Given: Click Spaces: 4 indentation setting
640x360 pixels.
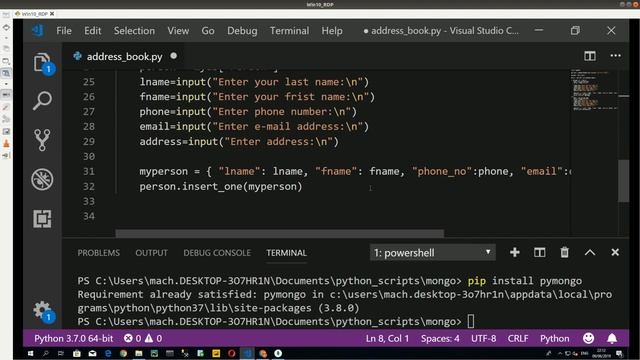Looking at the screenshot, I should 440,338.
